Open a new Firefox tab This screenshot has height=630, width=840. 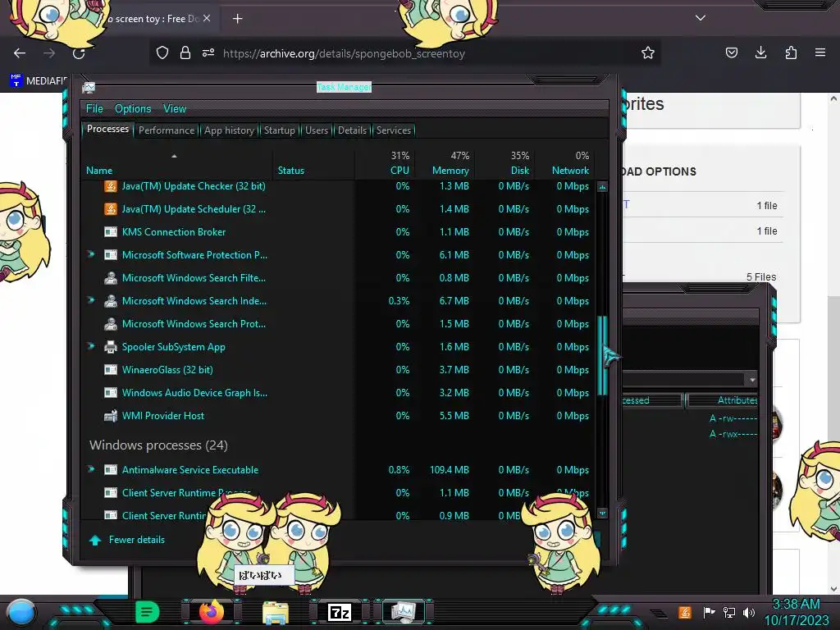tap(237, 19)
